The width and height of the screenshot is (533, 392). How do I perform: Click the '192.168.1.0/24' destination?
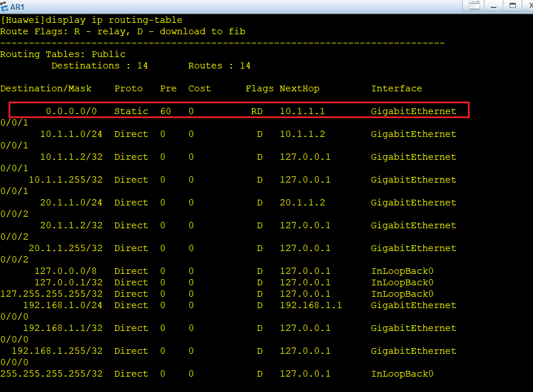click(x=63, y=305)
